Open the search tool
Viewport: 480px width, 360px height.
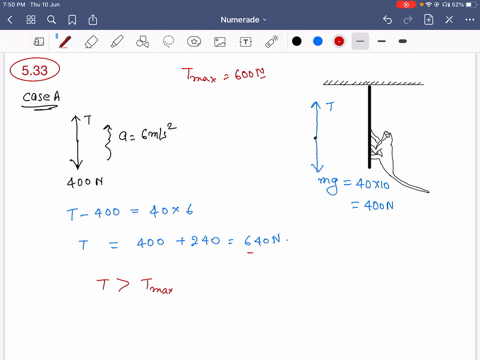(51, 20)
